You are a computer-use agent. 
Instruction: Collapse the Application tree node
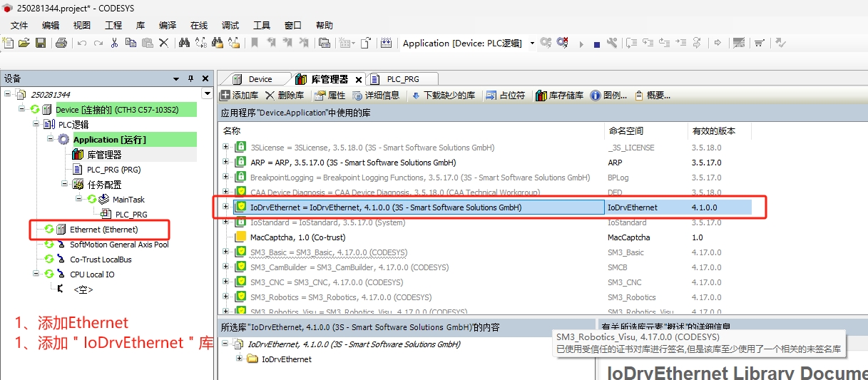[x=51, y=139]
